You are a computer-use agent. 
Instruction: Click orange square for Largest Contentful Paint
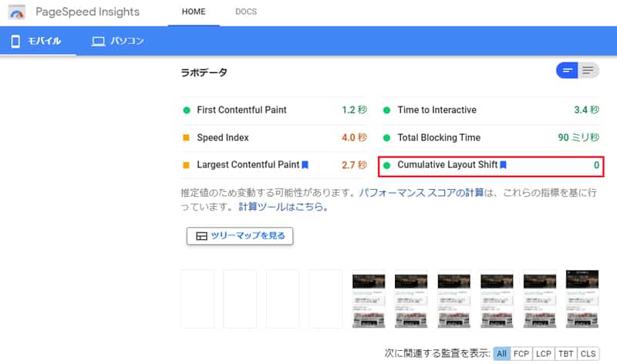[x=187, y=165]
